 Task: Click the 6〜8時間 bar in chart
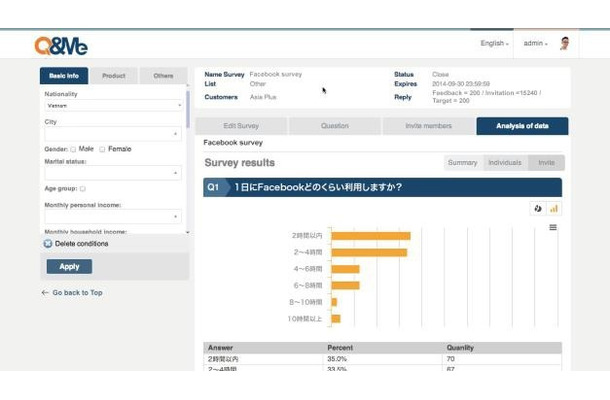click(345, 286)
